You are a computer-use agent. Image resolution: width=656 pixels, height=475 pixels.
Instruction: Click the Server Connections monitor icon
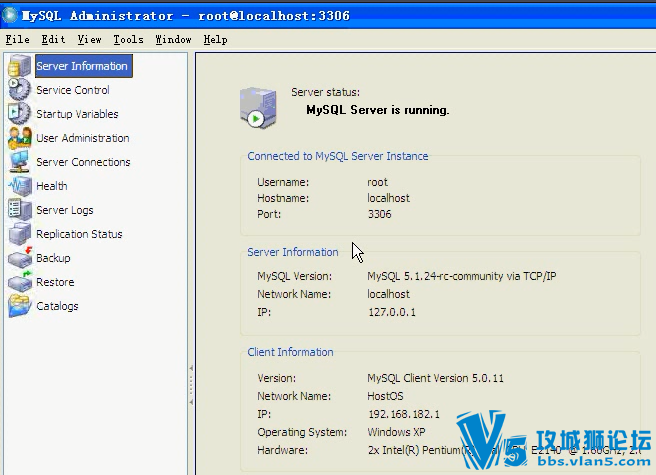(19, 162)
